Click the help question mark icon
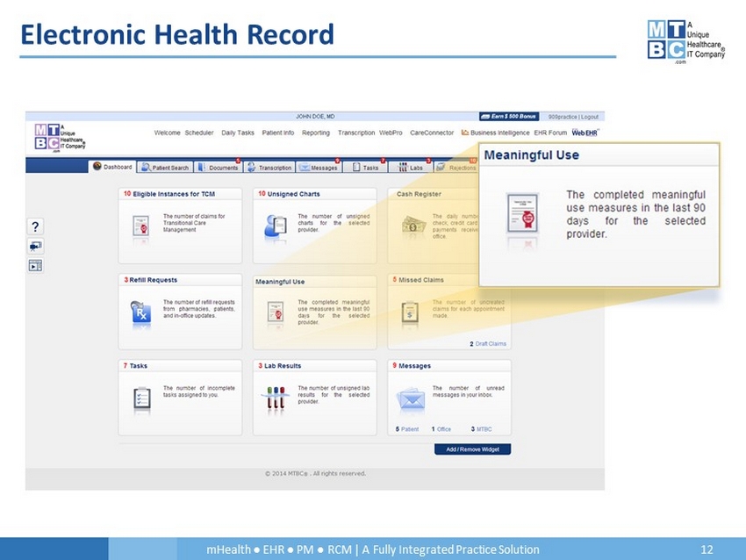Screen dimensions: 746x560 click(35, 226)
